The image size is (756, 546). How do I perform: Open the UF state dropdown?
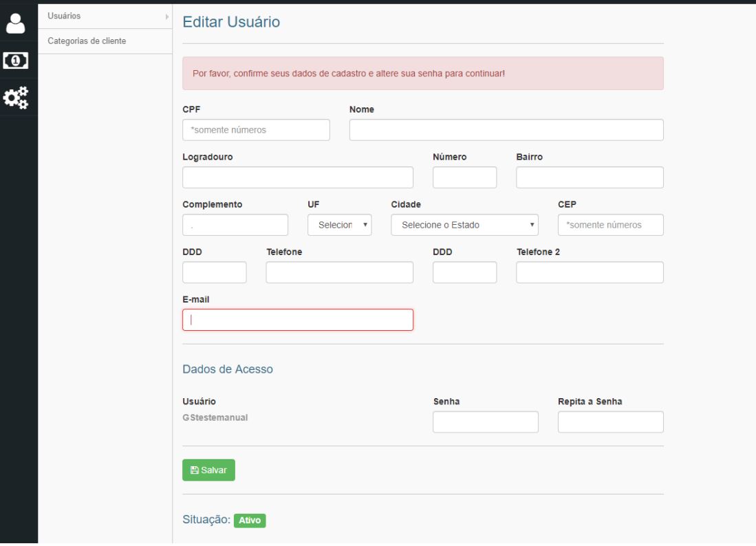[340, 225]
